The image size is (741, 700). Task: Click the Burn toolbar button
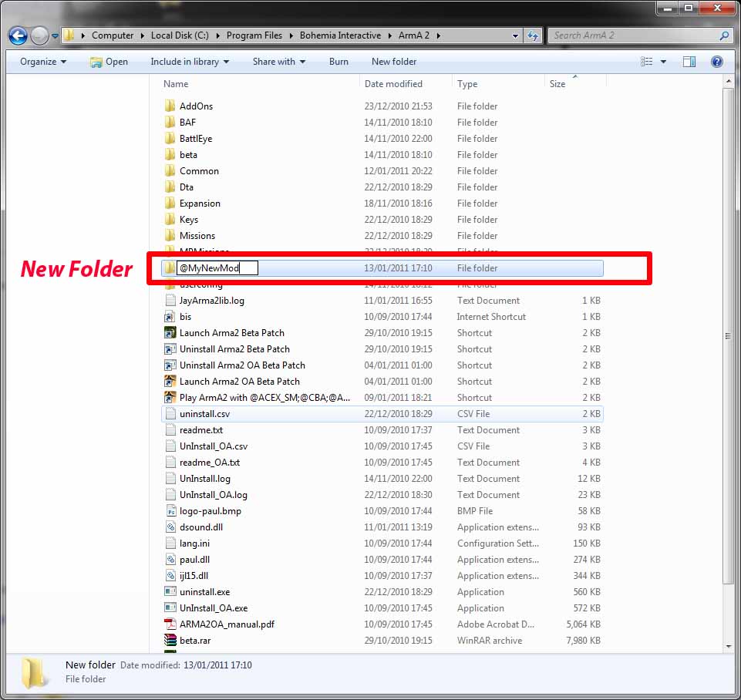tap(339, 62)
